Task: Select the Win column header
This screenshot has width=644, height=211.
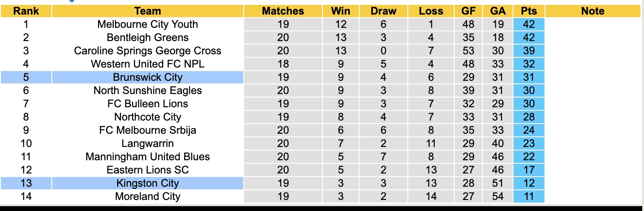Action: 341,11
